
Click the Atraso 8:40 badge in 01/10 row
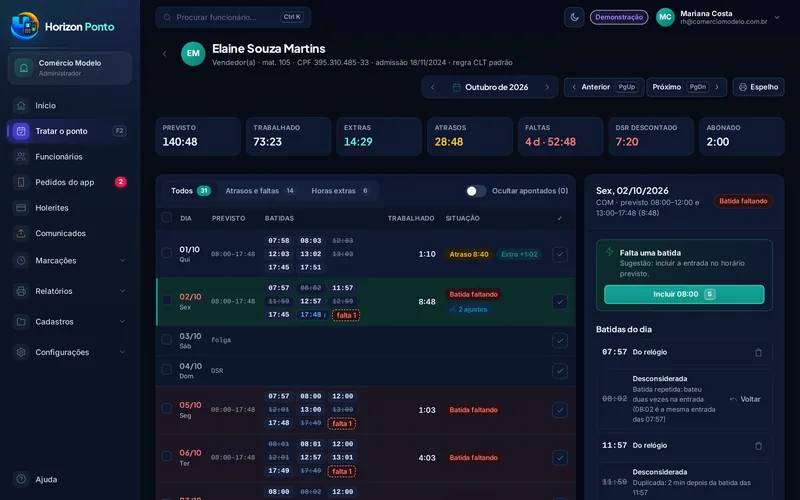point(469,254)
